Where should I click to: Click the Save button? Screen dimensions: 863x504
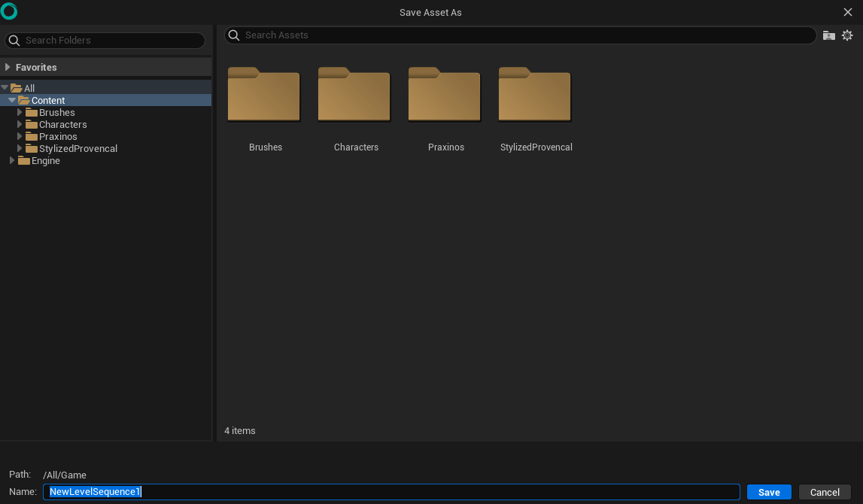[x=768, y=491]
